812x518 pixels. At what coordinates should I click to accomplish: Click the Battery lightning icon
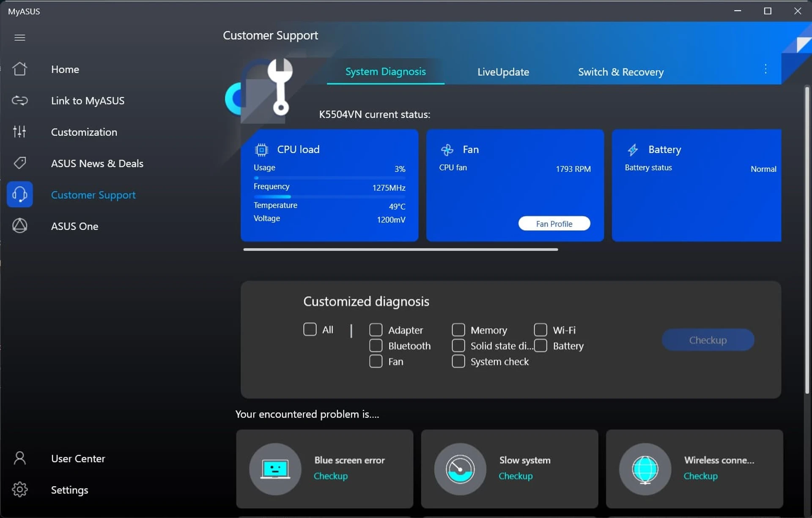(633, 149)
